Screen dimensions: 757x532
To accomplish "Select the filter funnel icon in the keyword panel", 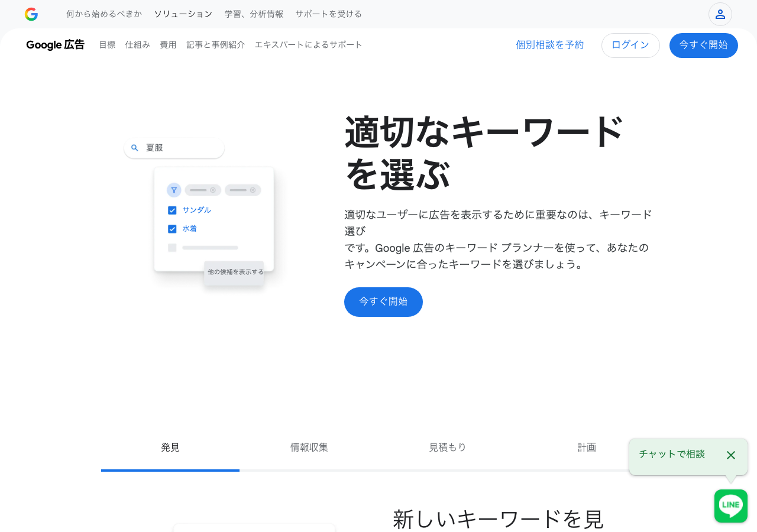I will pos(173,190).
